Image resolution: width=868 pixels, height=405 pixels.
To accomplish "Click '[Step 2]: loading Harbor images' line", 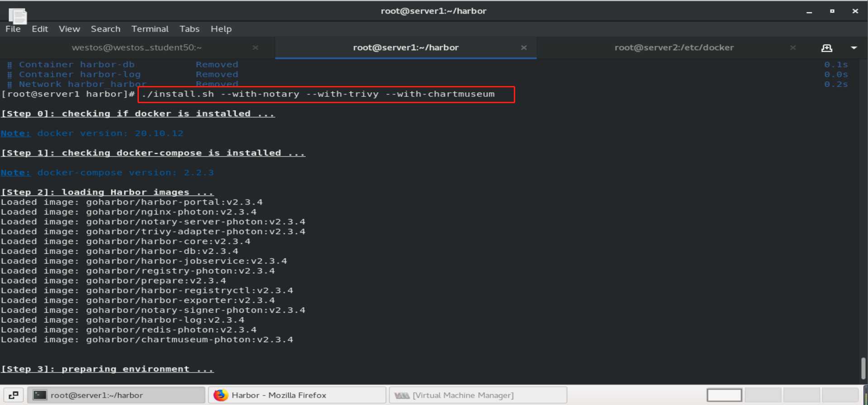I will tap(107, 192).
